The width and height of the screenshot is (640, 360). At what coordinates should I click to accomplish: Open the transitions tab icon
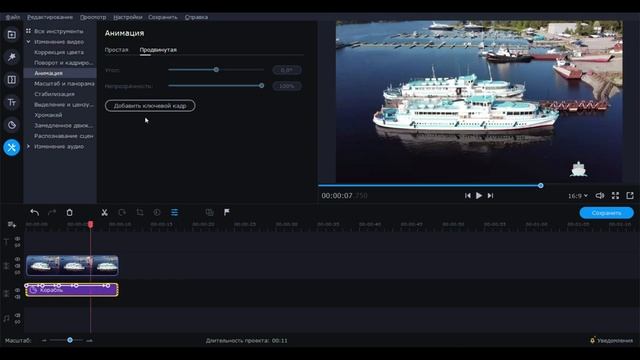[11, 80]
